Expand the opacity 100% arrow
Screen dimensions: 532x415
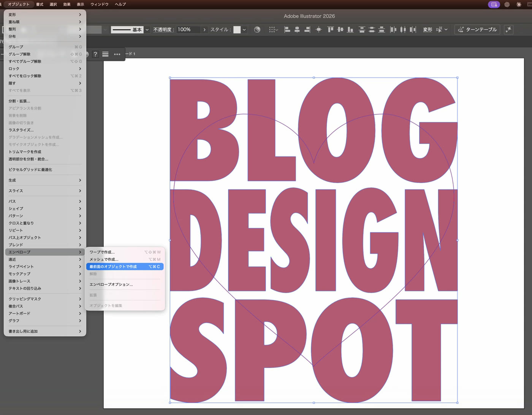coord(204,30)
